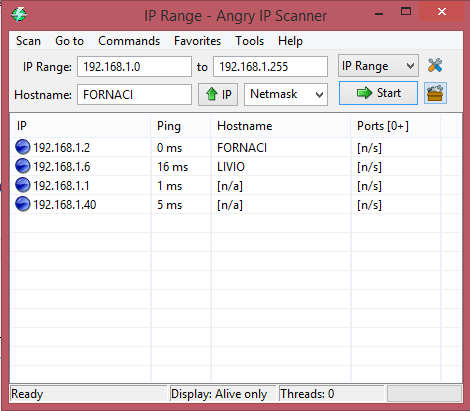Click the 16 ms ping value
This screenshot has width=470, height=411.
[x=172, y=167]
